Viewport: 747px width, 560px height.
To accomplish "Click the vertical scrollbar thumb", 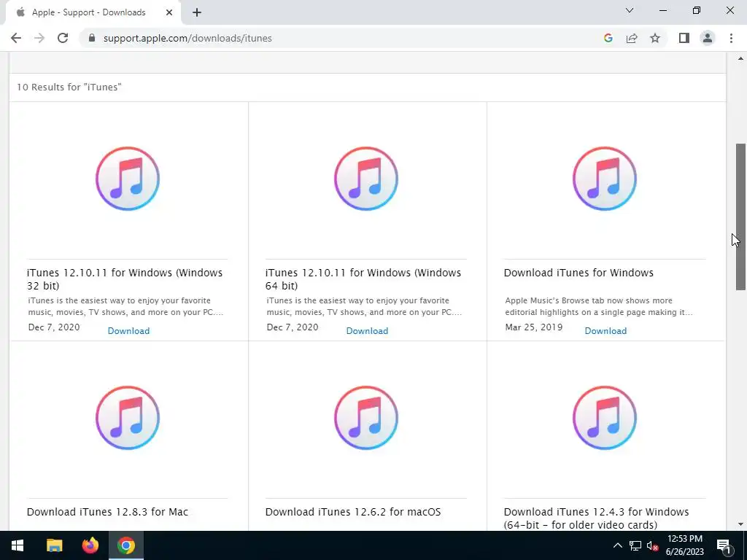I will click(740, 217).
